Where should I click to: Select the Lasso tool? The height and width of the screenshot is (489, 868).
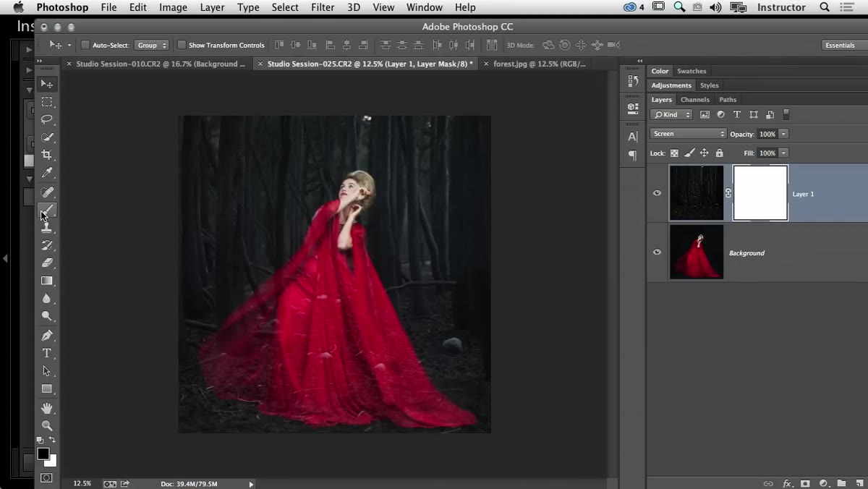point(47,119)
